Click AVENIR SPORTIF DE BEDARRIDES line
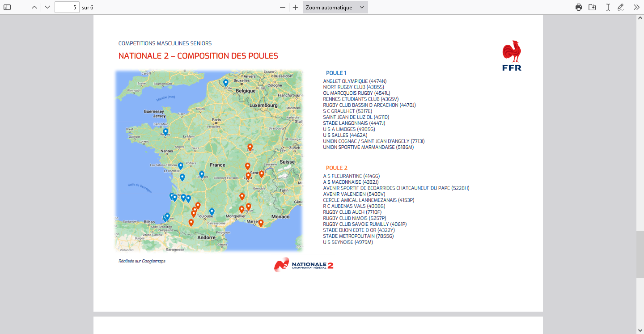This screenshot has width=644, height=334. pos(396,188)
